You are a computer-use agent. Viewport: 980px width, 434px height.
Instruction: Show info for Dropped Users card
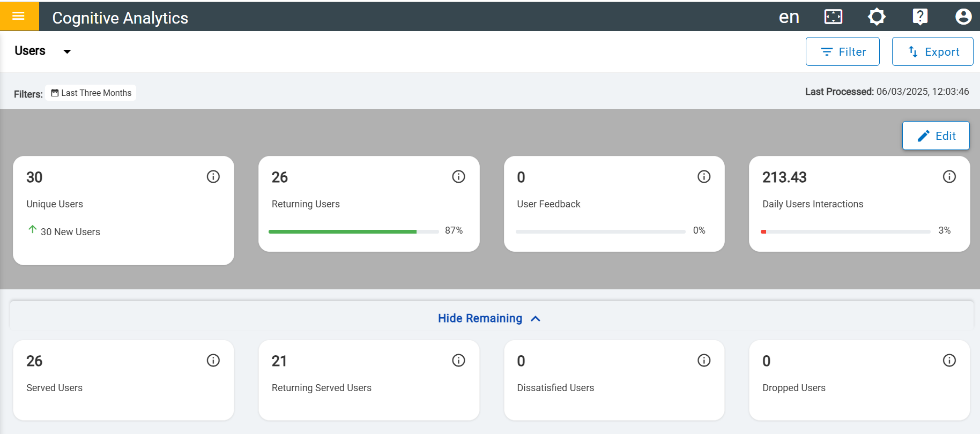point(949,360)
